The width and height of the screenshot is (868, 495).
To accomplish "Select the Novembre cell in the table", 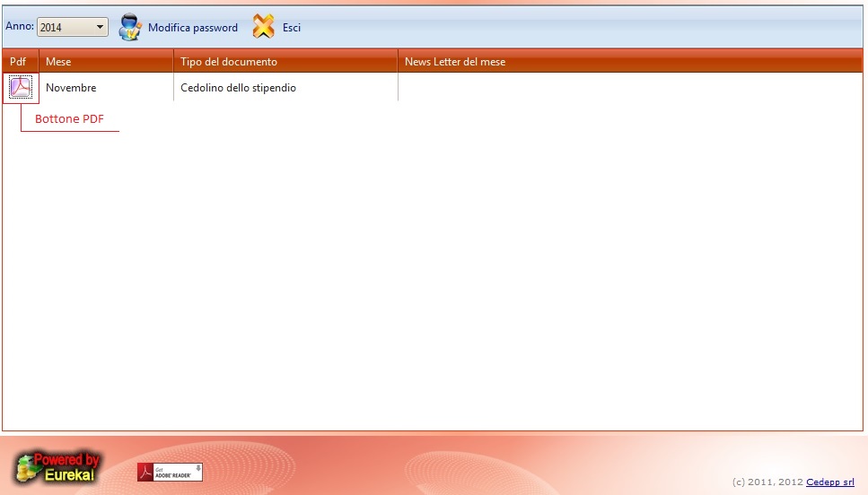I will pos(71,88).
